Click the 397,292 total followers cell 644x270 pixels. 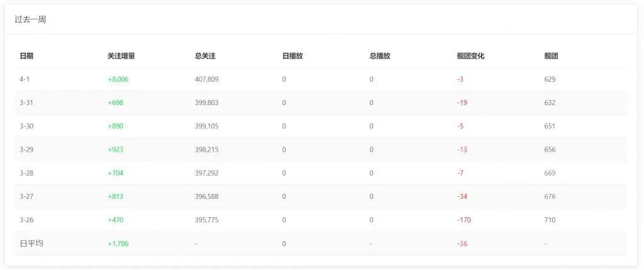tap(206, 173)
